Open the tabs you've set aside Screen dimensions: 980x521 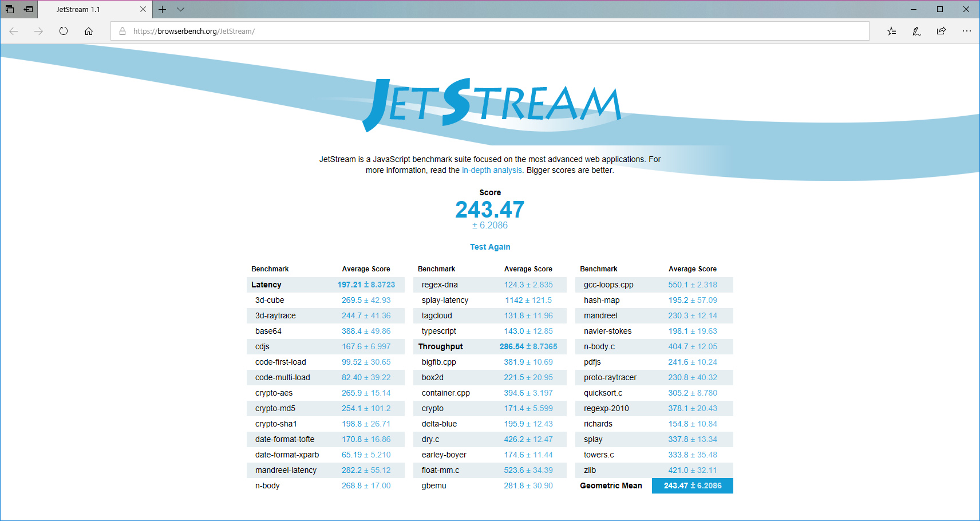point(10,9)
